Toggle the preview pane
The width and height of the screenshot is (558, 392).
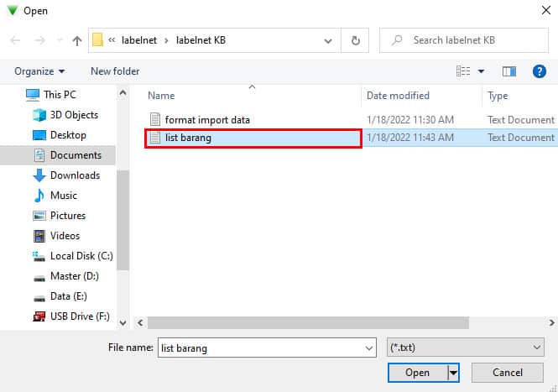pos(508,71)
